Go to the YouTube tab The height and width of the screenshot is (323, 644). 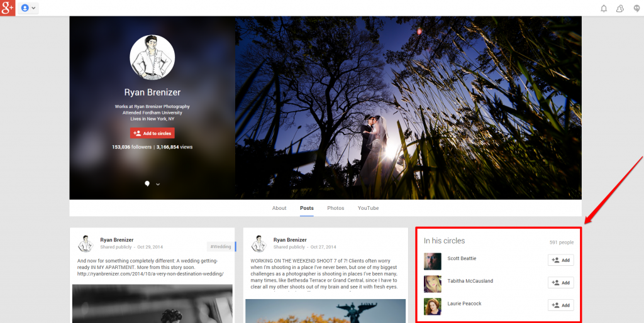pyautogui.click(x=368, y=208)
